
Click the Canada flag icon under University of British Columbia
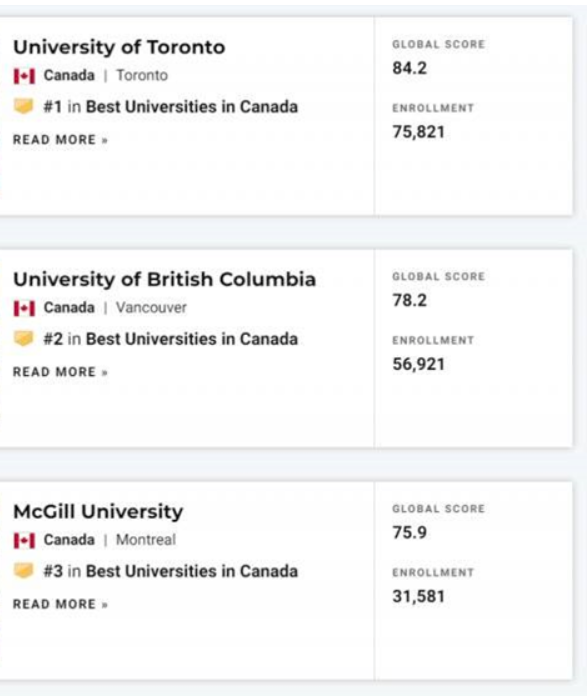[x=24, y=308]
